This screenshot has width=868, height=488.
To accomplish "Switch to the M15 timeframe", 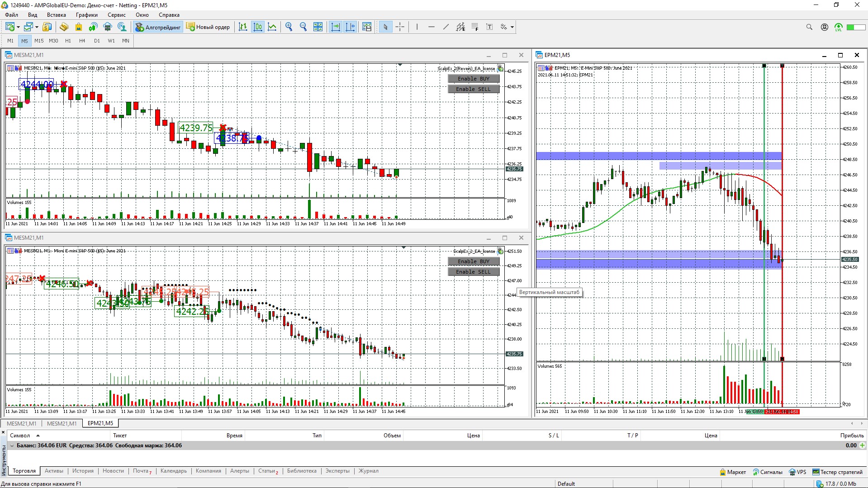I will pyautogui.click(x=39, y=41).
